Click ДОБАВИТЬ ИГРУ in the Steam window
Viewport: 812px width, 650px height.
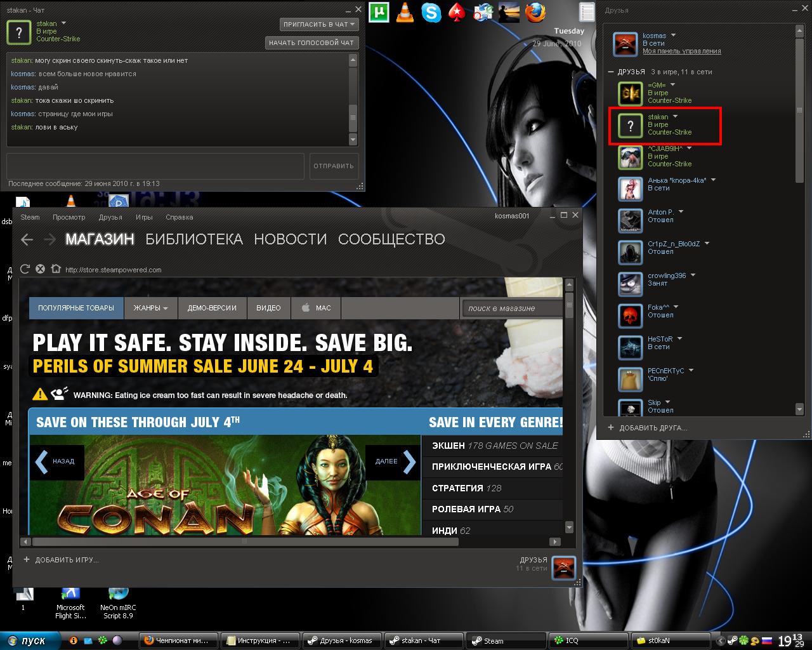click(x=61, y=560)
